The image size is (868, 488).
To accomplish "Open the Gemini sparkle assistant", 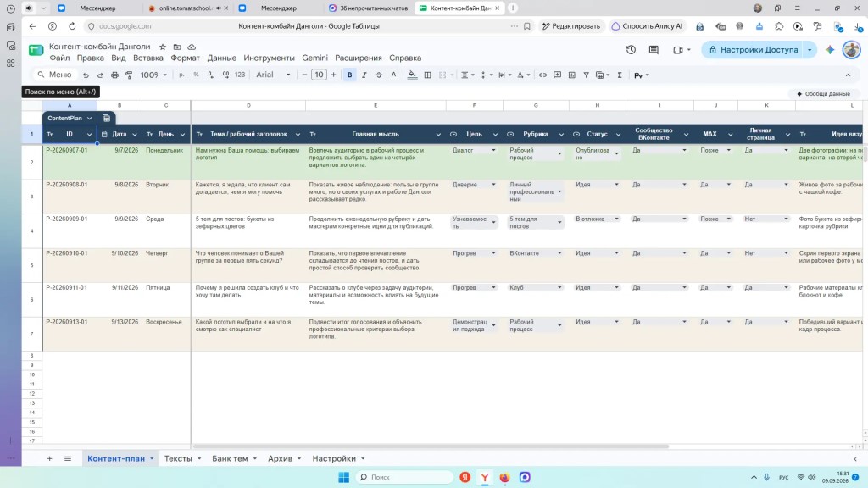I will pos(830,50).
